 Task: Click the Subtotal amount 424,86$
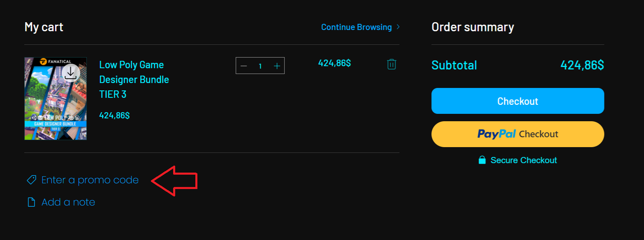582,65
